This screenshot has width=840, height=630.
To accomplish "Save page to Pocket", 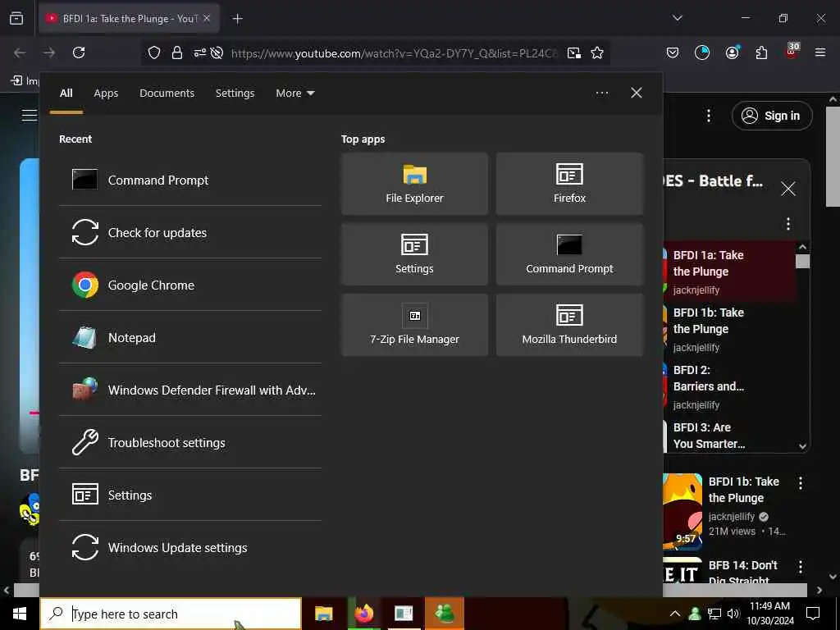I will pyautogui.click(x=673, y=52).
